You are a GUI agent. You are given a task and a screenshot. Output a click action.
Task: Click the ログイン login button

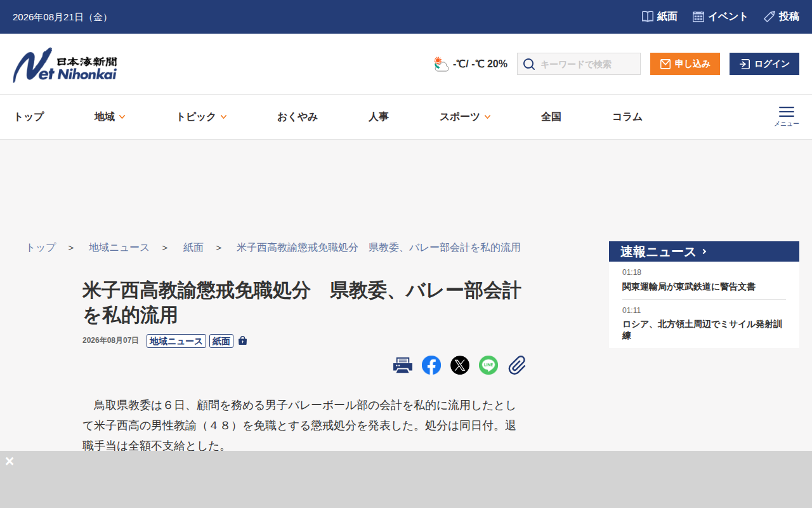point(764,63)
